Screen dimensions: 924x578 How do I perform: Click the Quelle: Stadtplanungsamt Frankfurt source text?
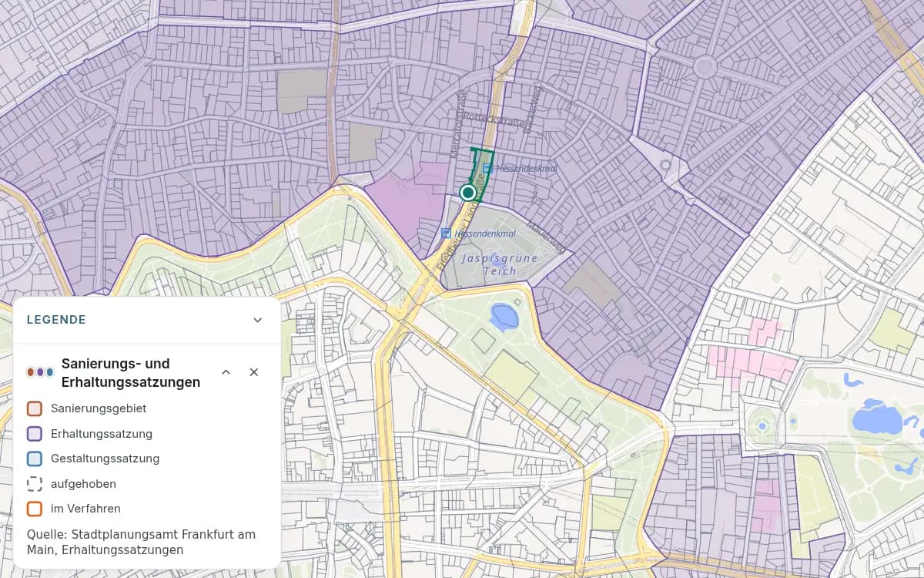tap(141, 542)
